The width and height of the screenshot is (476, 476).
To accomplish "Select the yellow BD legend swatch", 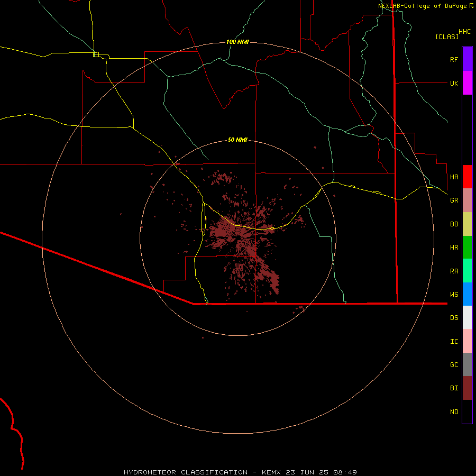I will click(467, 224).
